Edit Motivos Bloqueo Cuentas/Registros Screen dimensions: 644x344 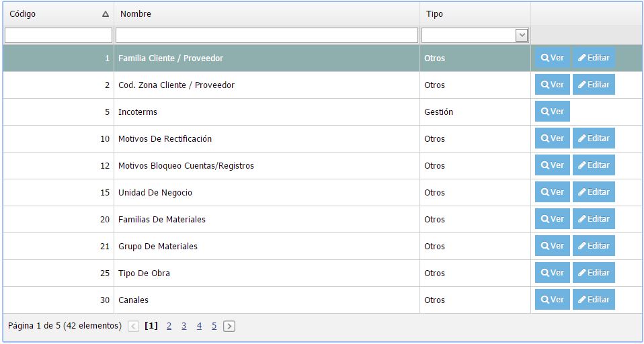pyautogui.click(x=594, y=165)
